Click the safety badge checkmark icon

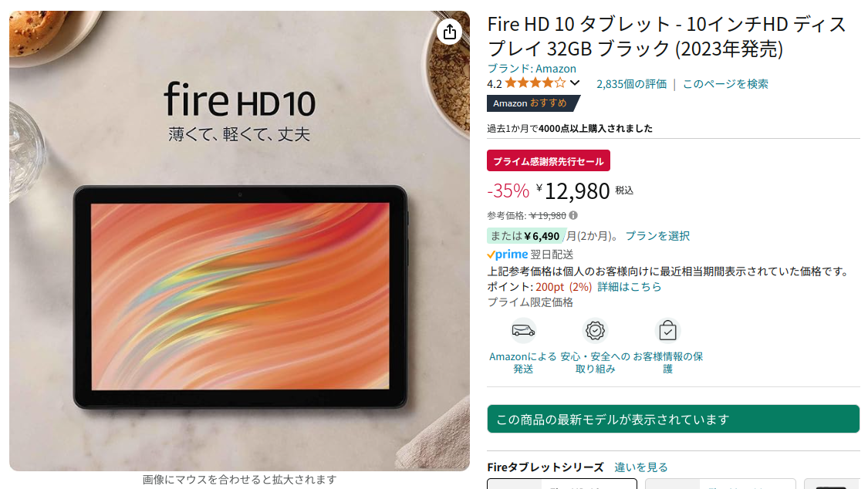[595, 331]
